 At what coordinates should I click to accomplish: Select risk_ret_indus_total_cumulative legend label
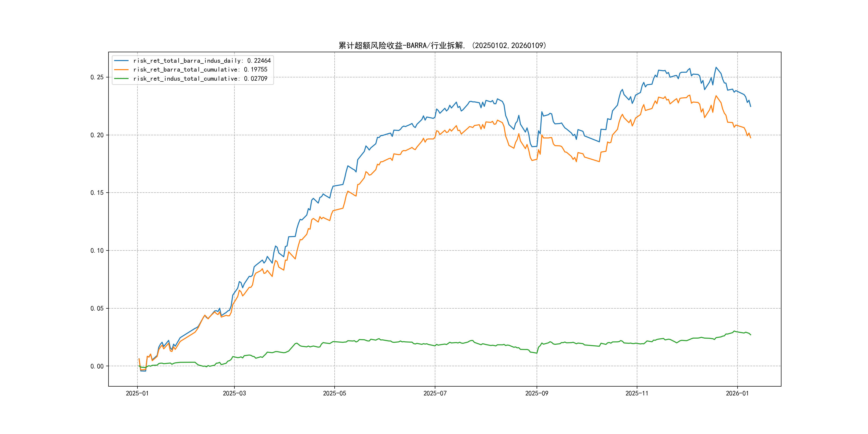click(x=200, y=78)
